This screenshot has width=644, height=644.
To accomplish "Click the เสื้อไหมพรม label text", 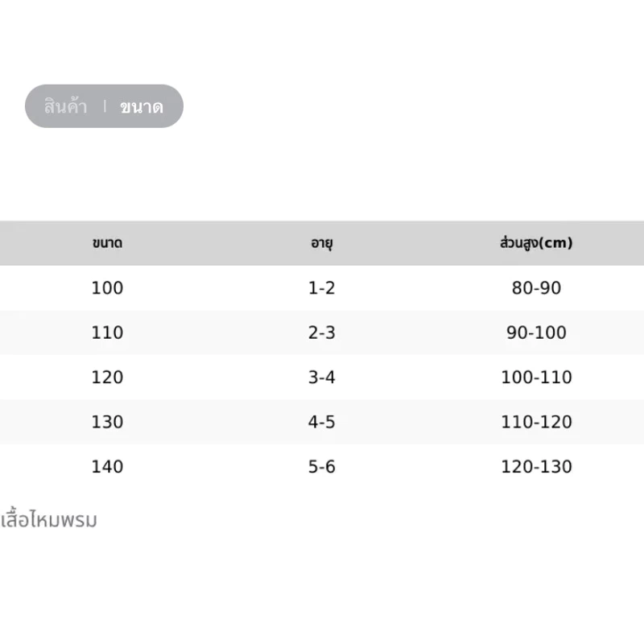I will [49, 519].
